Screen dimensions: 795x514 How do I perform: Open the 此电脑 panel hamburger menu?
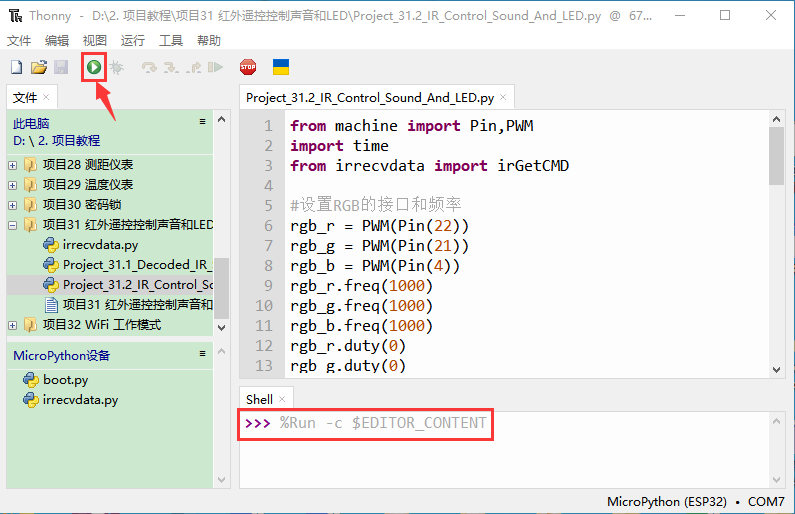click(203, 122)
